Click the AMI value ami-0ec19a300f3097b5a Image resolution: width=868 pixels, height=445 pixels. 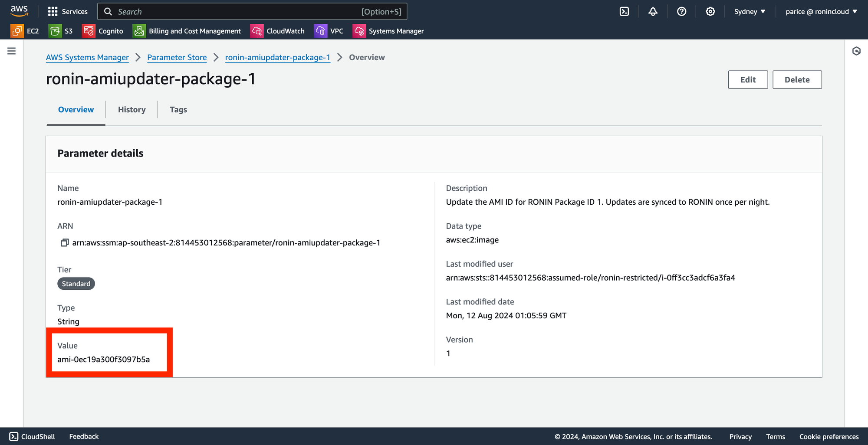pos(104,360)
